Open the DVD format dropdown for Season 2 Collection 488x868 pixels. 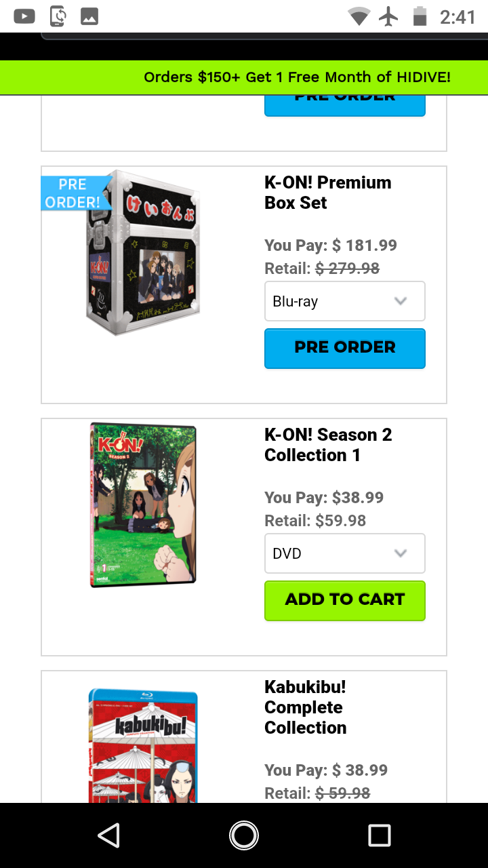[345, 553]
